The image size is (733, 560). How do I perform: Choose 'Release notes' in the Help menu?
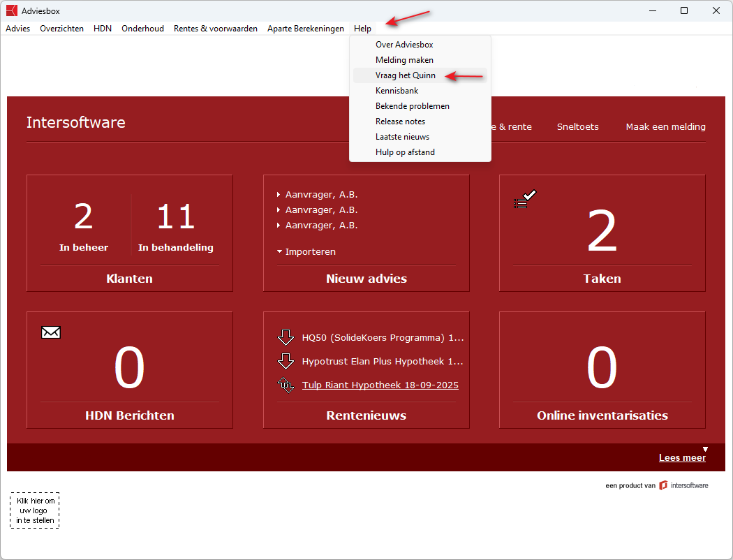tap(400, 121)
